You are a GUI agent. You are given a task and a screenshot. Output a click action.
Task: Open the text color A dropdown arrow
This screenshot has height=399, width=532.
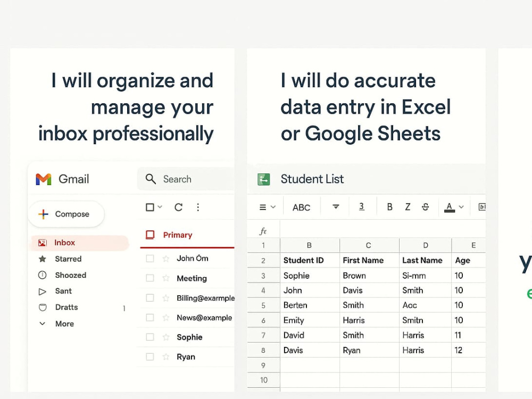pos(461,207)
